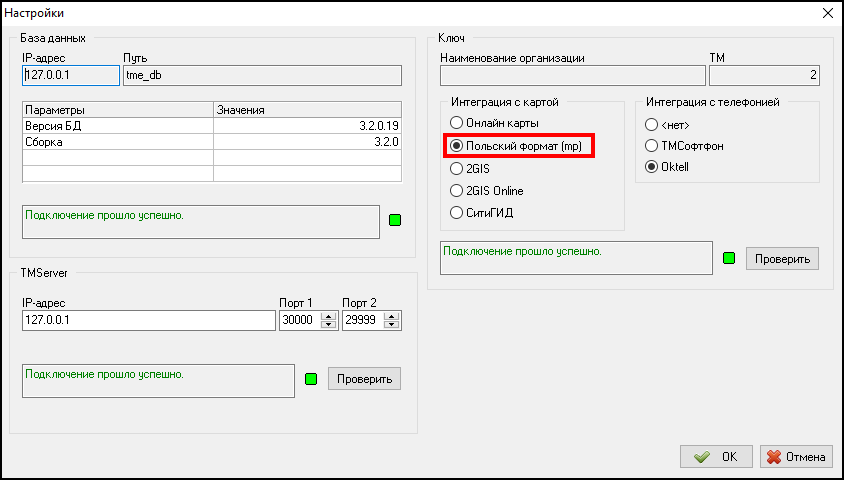844x480 pixels.
Task: Select Oktell telephony integration
Action: click(x=652, y=167)
